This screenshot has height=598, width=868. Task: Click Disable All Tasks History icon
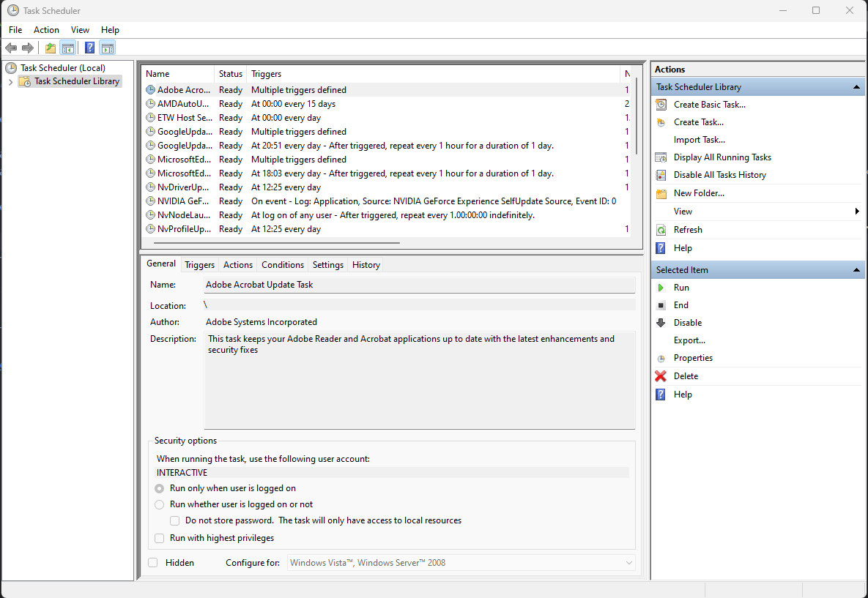point(661,174)
